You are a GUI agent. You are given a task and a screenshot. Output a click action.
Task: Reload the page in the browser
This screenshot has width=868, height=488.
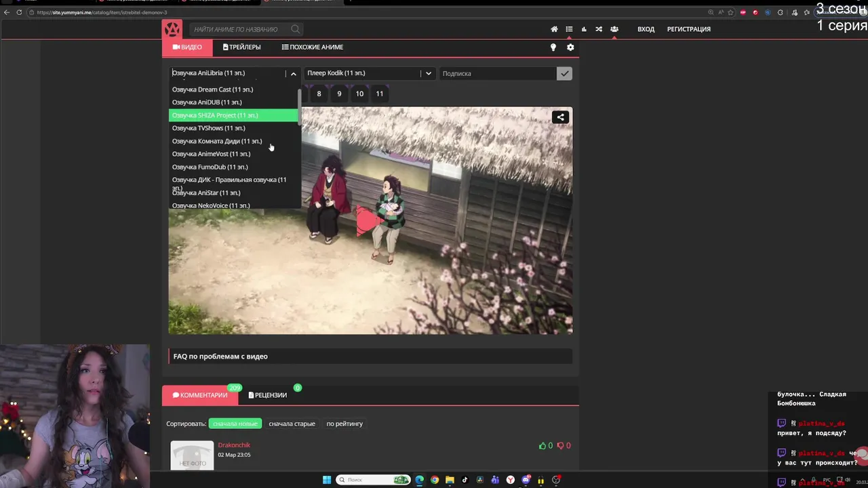coord(19,12)
